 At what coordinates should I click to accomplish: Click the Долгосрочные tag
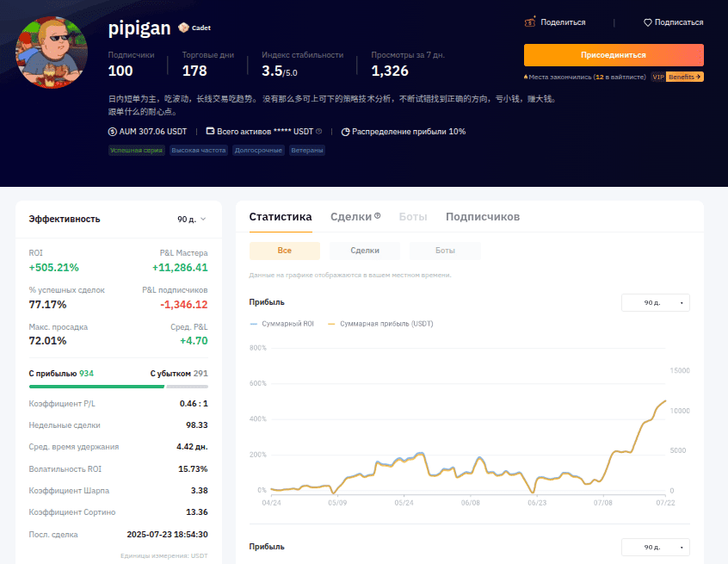pyautogui.click(x=258, y=150)
